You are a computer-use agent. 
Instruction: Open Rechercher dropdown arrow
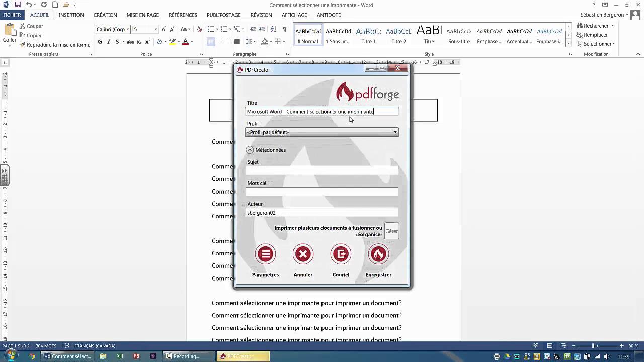pos(612,26)
